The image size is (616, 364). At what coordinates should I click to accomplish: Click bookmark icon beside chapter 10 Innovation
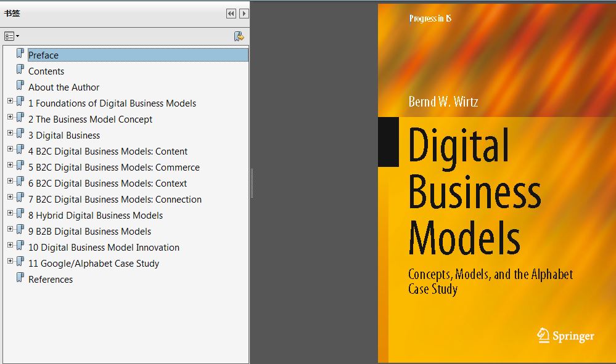point(20,246)
